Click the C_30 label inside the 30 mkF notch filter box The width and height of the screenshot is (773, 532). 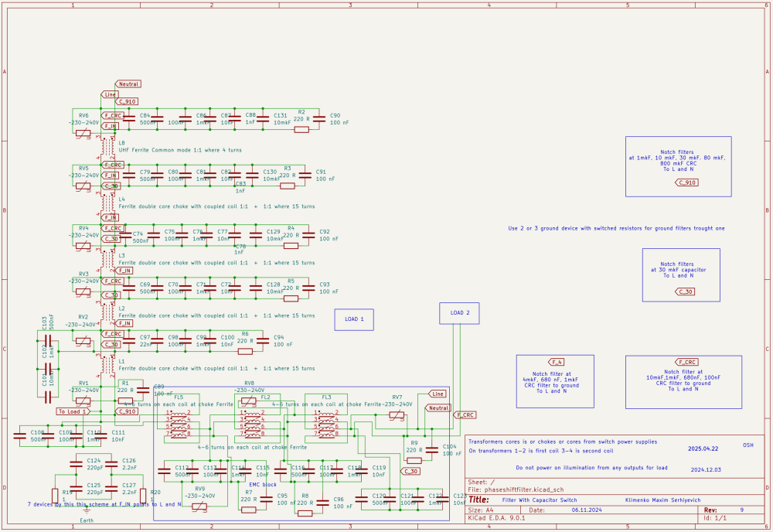[x=685, y=292]
